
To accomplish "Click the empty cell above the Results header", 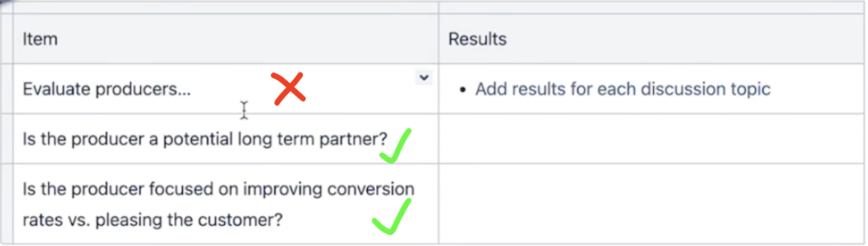I will click(651, 7).
